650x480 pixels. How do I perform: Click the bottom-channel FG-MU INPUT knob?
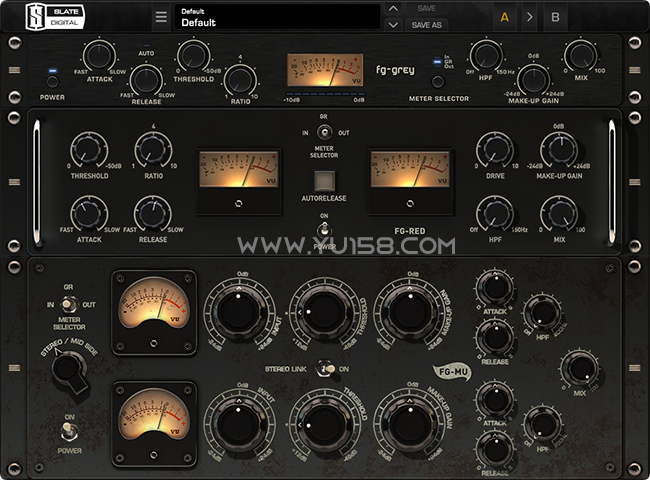click(239, 425)
